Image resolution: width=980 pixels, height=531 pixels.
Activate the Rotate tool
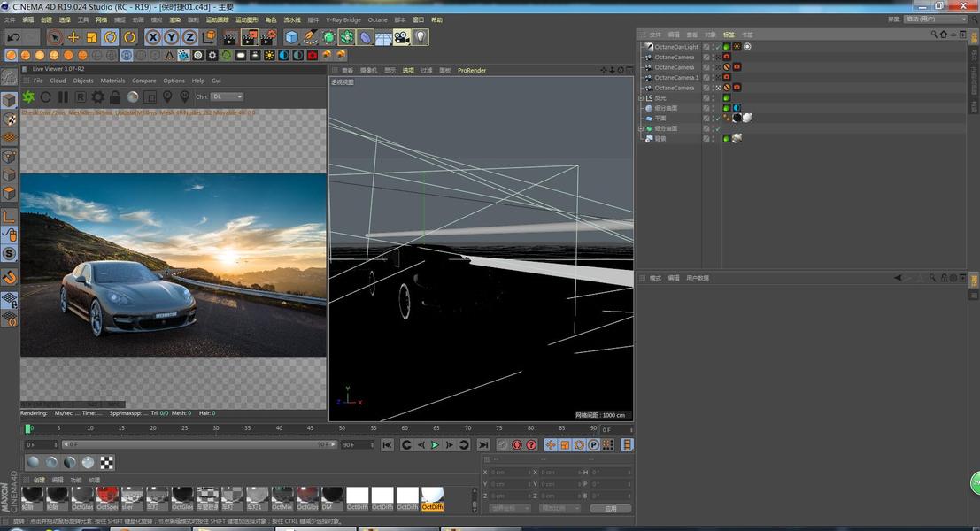click(111, 37)
